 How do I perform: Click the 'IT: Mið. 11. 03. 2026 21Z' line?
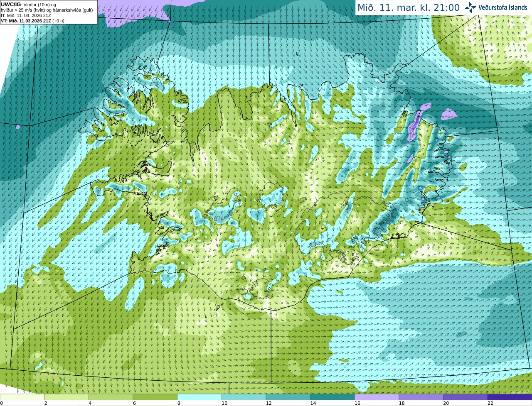point(27,15)
